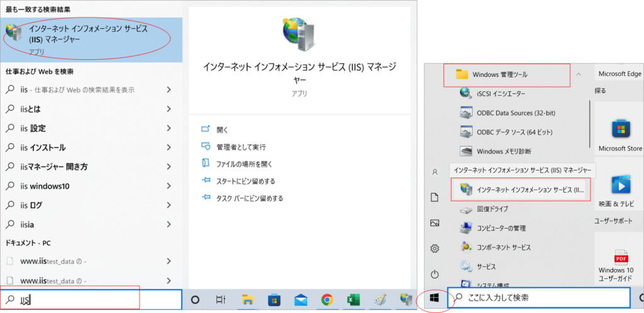
Task: Launch Excel from the taskbar
Action: pyautogui.click(x=353, y=300)
